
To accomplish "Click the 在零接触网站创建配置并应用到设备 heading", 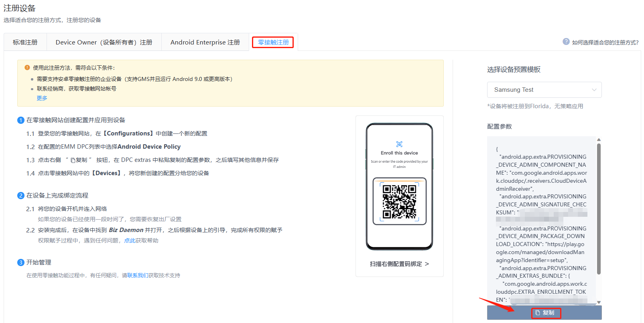I will point(76,120).
